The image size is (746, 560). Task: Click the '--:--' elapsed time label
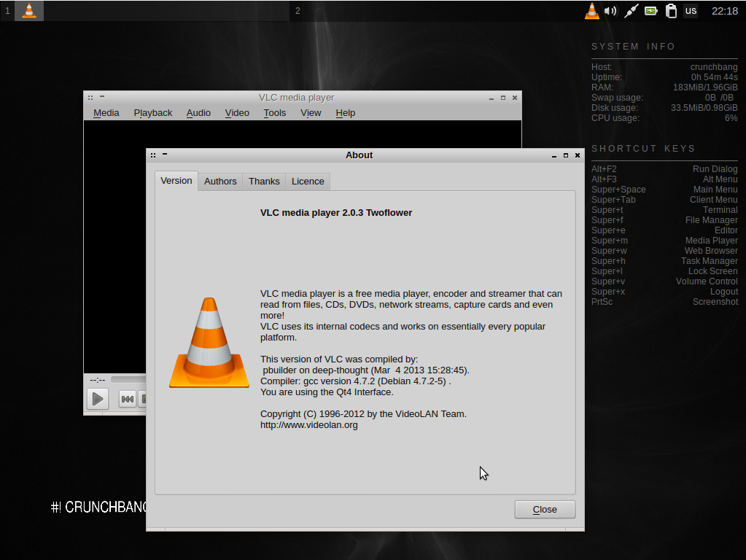pos(98,380)
